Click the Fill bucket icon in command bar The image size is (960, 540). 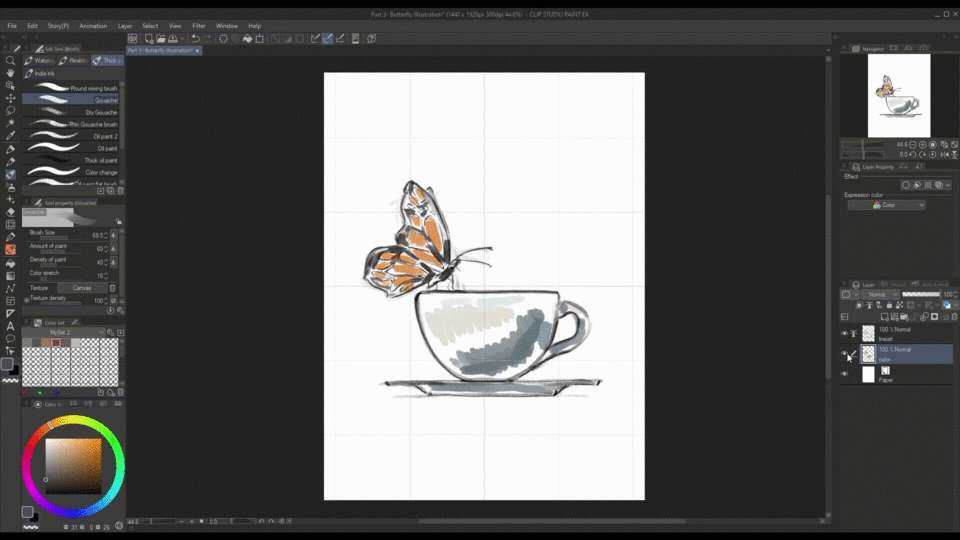click(247, 39)
